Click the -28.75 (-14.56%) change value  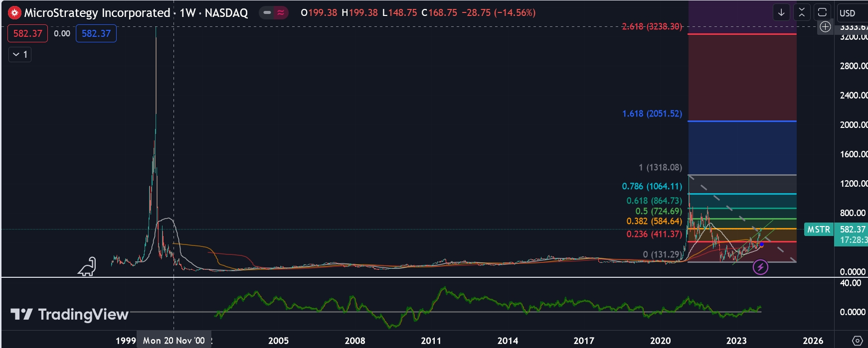click(x=499, y=13)
